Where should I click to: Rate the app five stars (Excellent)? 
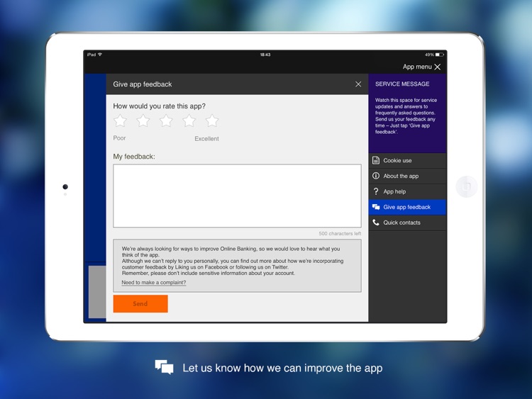[212, 120]
